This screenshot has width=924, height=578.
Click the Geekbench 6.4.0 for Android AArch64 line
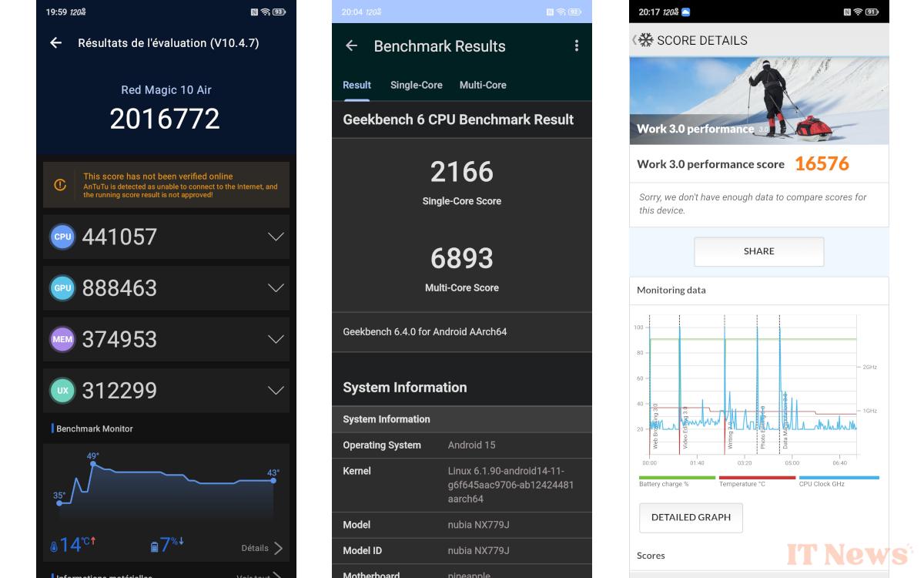click(425, 332)
